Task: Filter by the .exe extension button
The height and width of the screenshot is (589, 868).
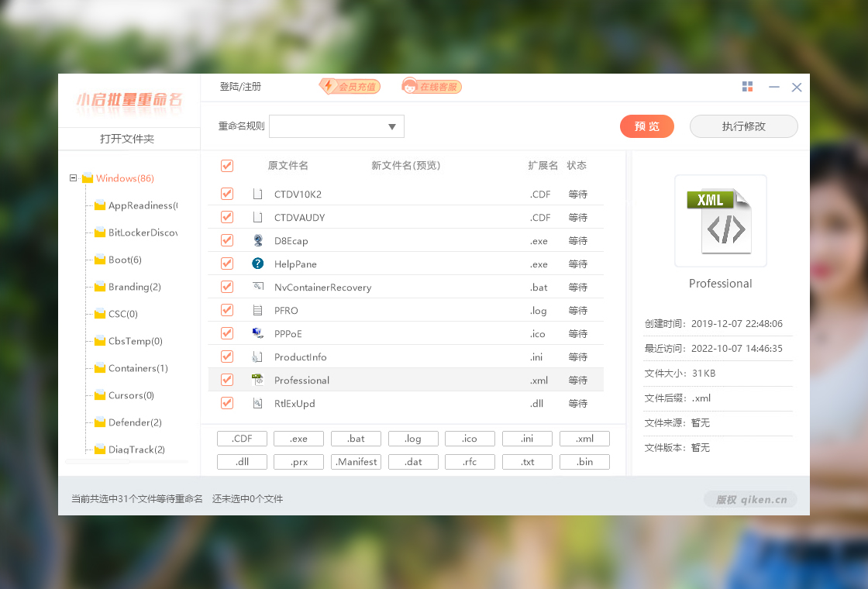Action: point(299,439)
